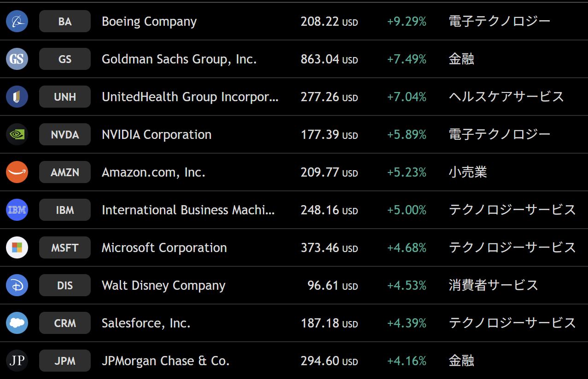Click the orange Amazon smile logo
The height and width of the screenshot is (379, 588).
coord(17,172)
